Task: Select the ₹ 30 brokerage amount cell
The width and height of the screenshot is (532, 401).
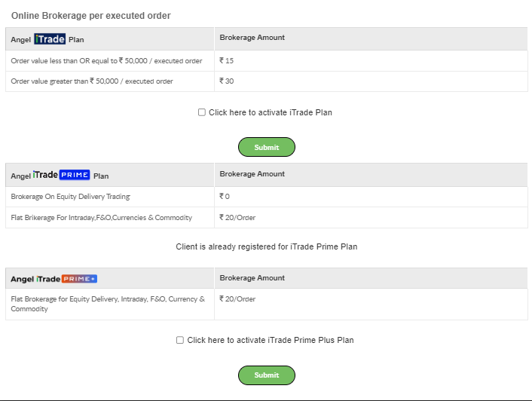Action: [x=227, y=81]
